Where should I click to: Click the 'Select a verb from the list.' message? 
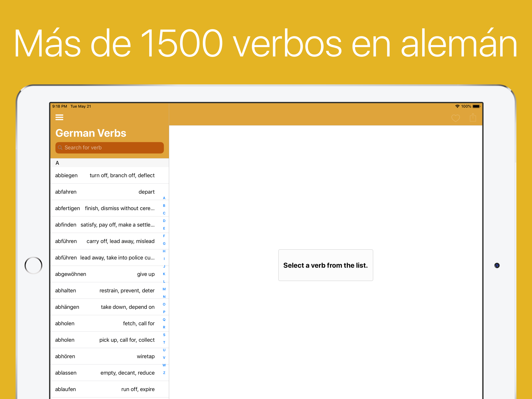[x=325, y=265]
